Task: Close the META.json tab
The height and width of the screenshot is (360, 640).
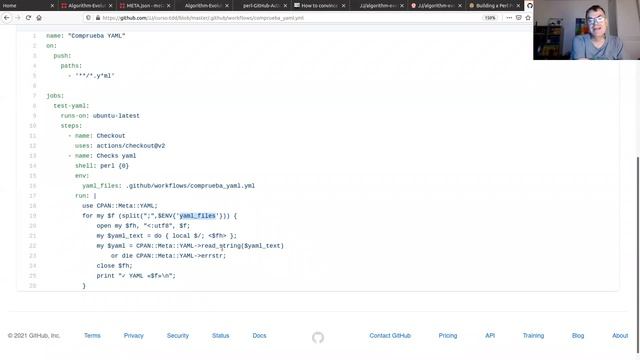Action: coord(169,6)
